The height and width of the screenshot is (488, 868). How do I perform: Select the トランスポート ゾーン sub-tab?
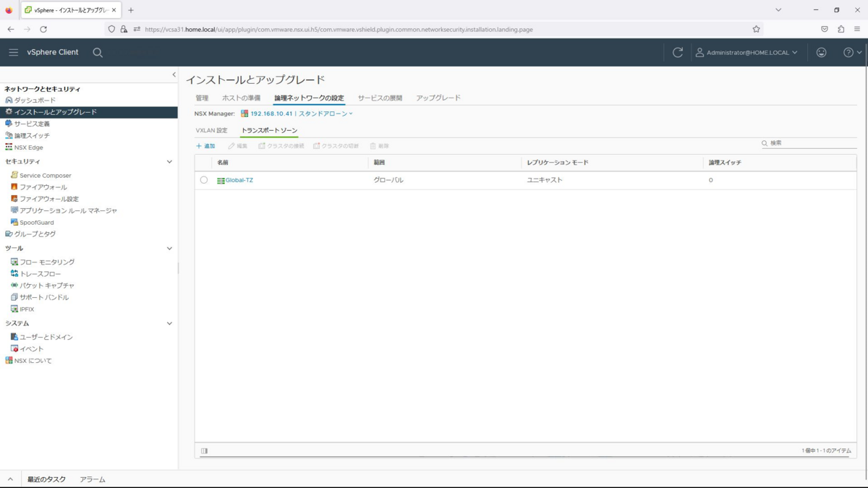click(x=269, y=130)
